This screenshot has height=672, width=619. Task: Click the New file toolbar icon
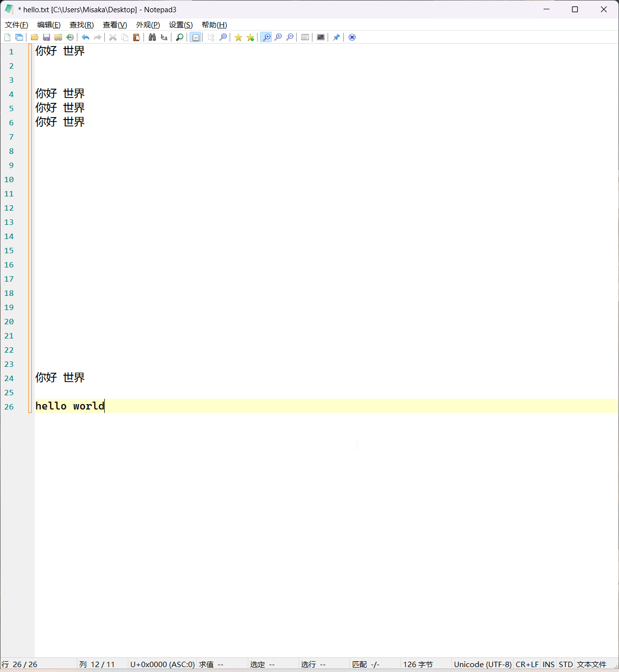7,37
